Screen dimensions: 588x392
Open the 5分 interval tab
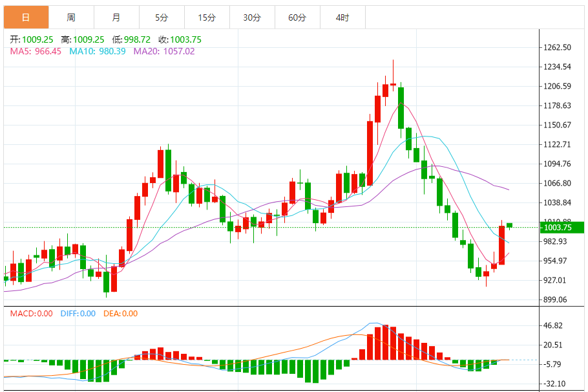(162, 17)
